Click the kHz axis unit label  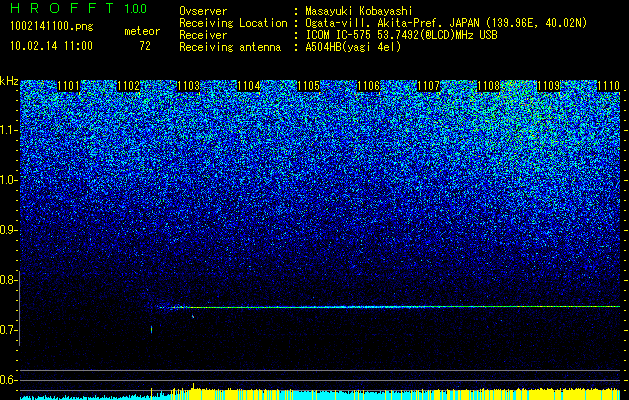click(9, 81)
